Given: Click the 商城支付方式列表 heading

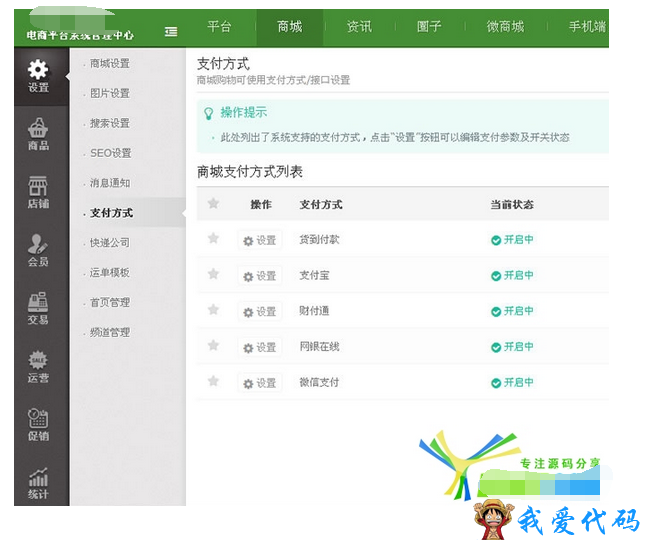Looking at the screenshot, I should point(250,172).
